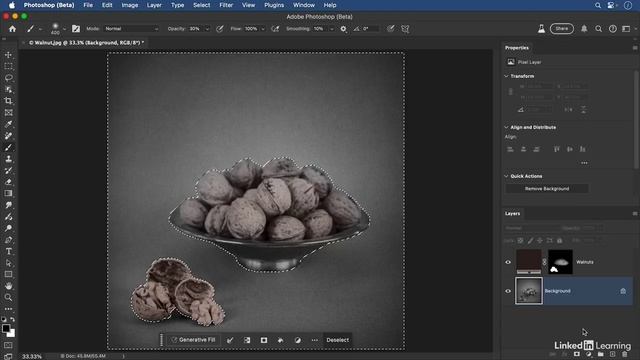Open the Flow value dropdown
This screenshot has width=640, height=360.
263,29
